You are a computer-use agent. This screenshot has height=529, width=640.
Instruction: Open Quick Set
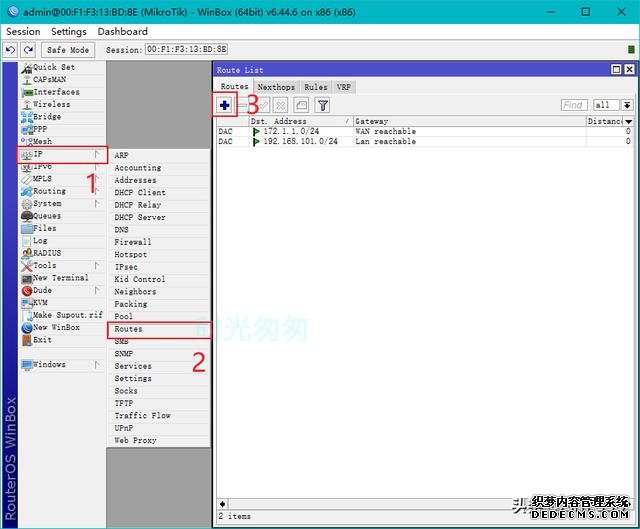coord(62,67)
